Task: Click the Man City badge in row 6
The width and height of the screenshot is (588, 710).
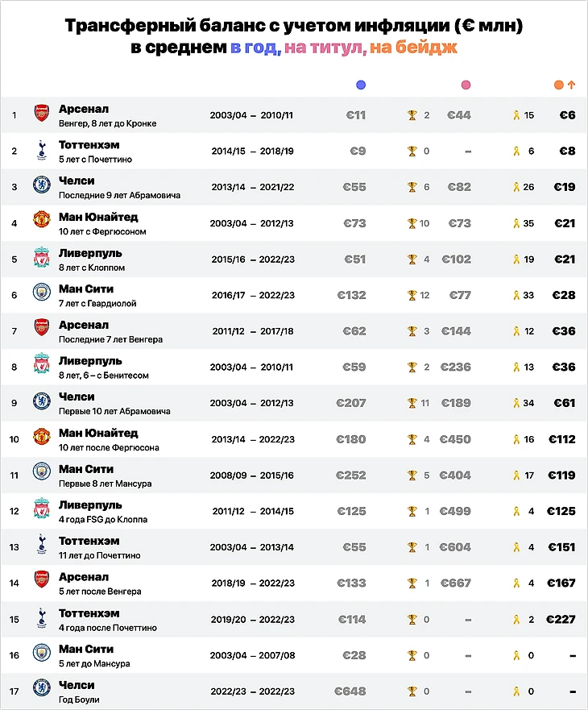Action: pyautogui.click(x=42, y=294)
